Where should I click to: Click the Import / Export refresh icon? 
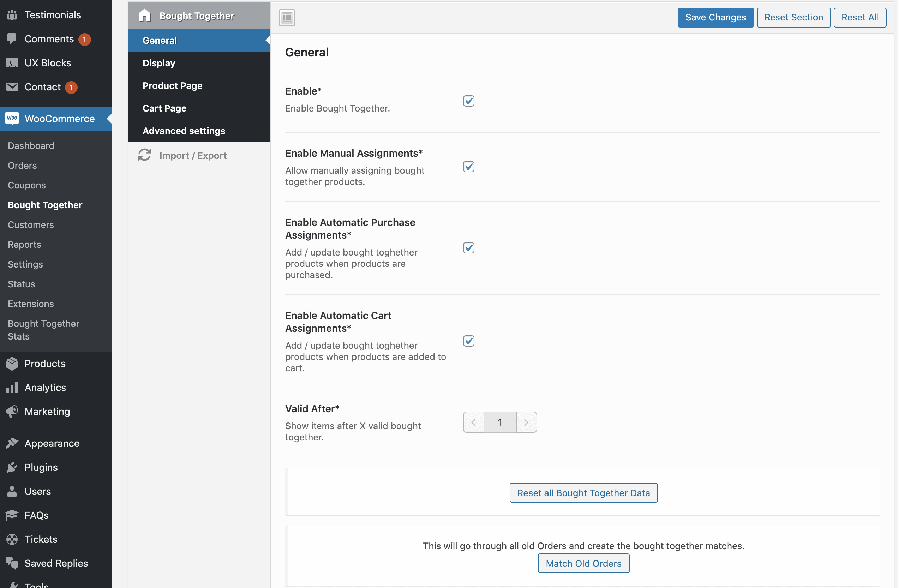point(144,155)
